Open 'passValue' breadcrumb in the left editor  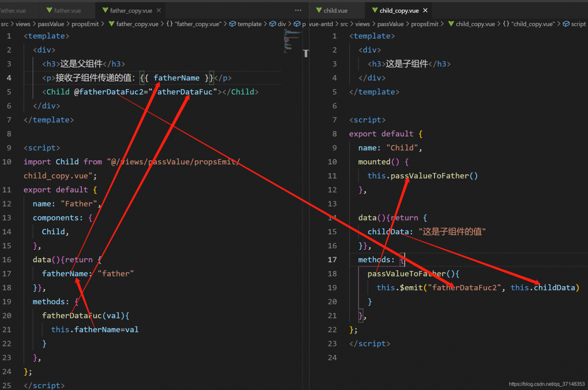[x=51, y=24]
